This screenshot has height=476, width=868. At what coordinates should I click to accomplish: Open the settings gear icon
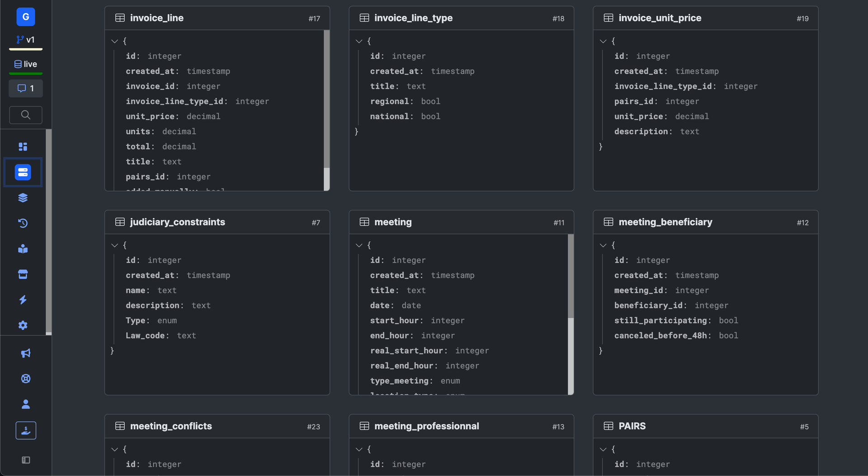[23, 325]
